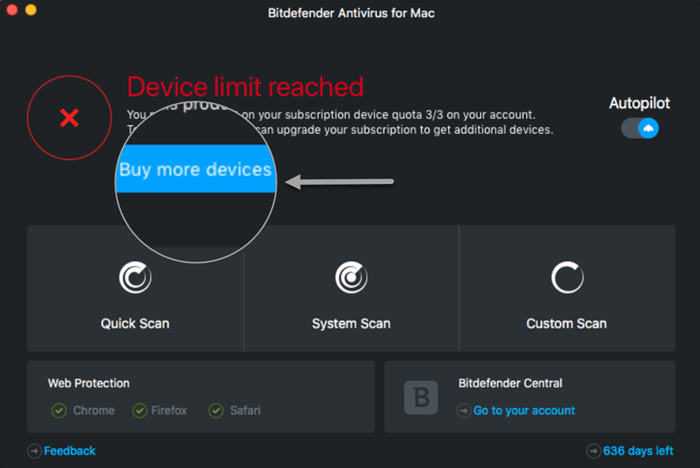This screenshot has height=468, width=700.
Task: Click arrow icon next to Go to your account
Action: coord(464,410)
